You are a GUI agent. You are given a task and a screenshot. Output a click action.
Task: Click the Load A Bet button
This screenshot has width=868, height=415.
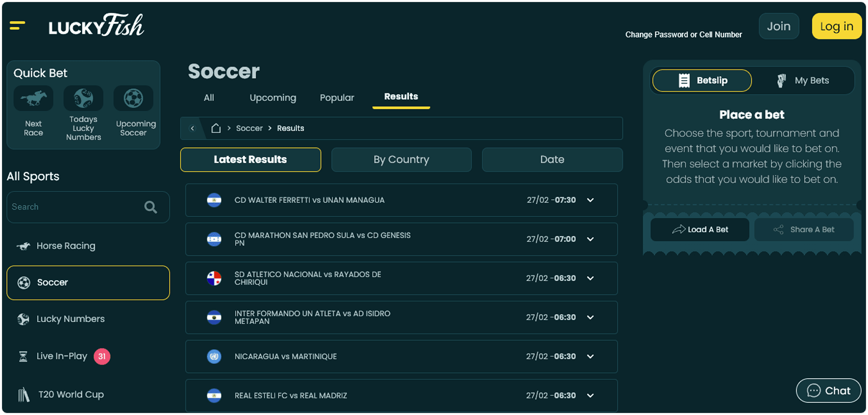click(700, 230)
